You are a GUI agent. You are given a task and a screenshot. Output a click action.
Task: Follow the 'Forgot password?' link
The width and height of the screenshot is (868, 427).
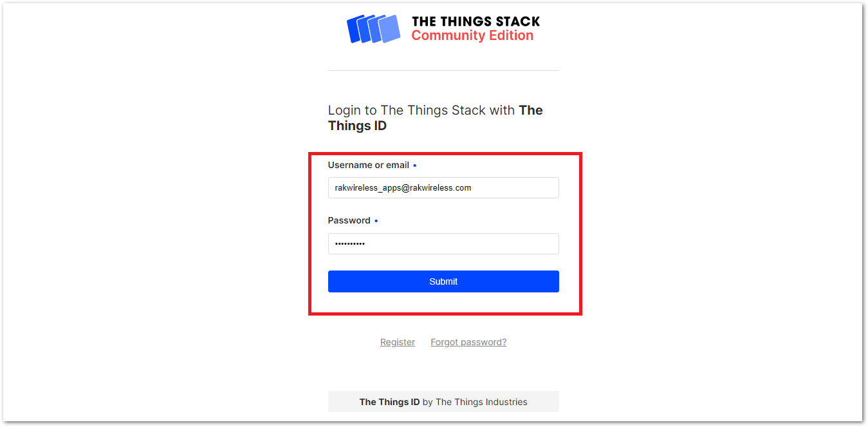(x=468, y=343)
